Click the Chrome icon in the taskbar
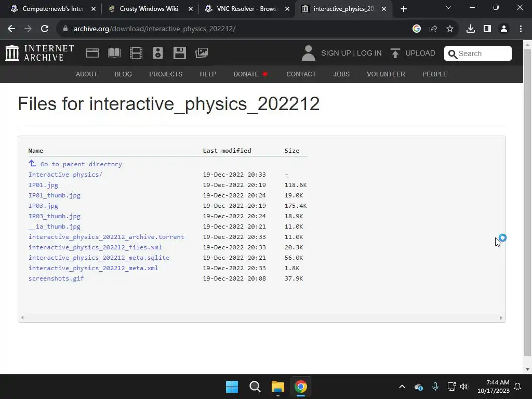 click(x=300, y=387)
